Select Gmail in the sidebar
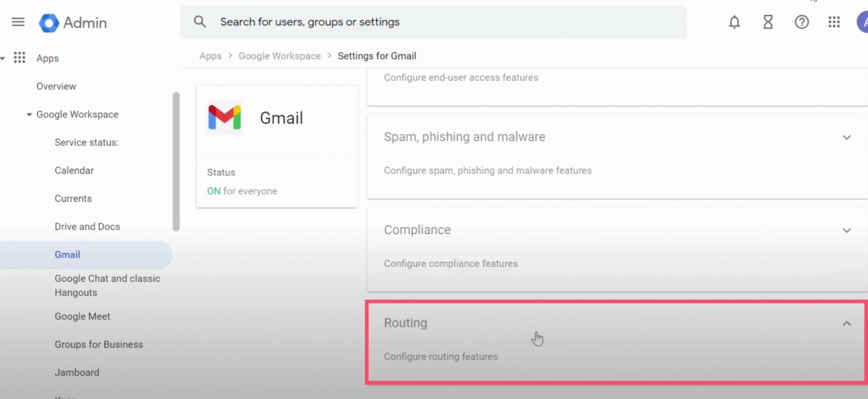 point(86,254)
